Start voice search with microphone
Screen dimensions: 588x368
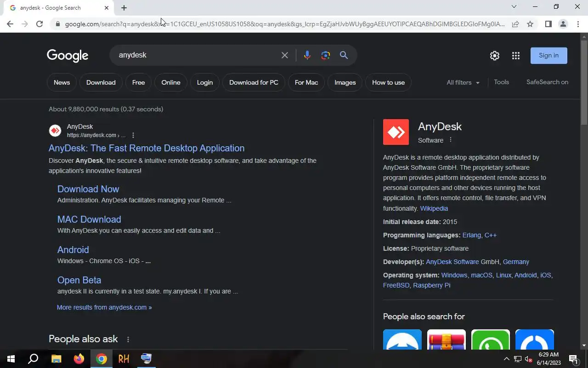(307, 55)
